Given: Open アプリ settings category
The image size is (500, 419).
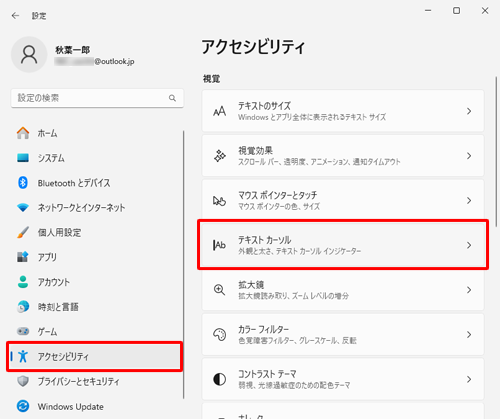Looking at the screenshot, I should click(95, 257).
